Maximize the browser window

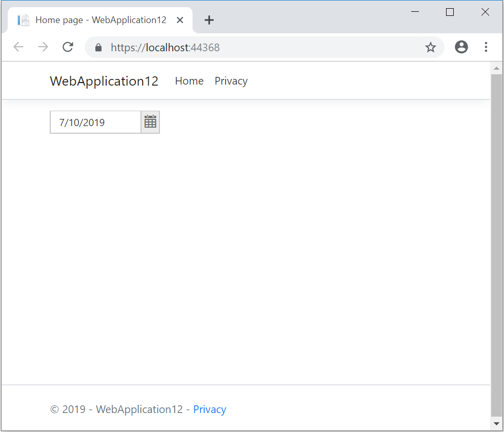click(x=450, y=12)
